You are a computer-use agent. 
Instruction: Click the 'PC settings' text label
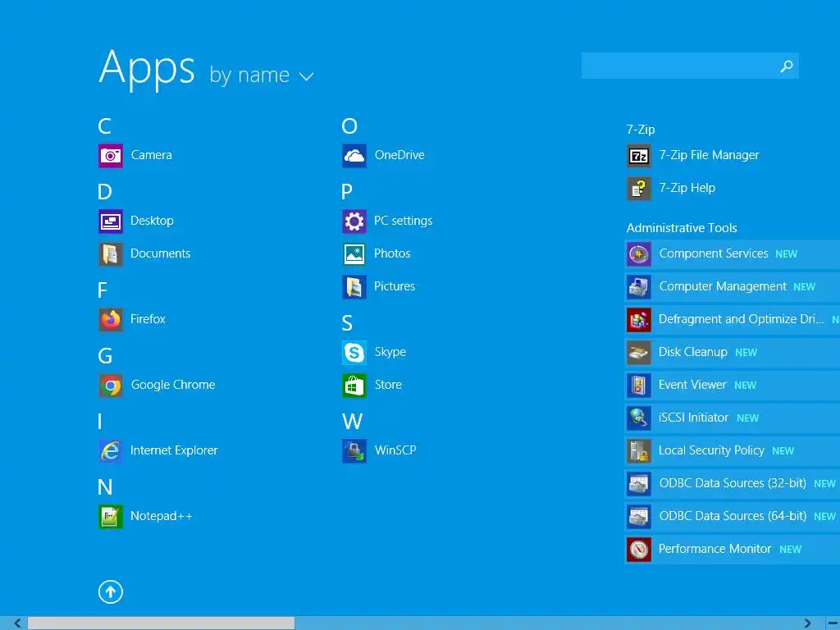[403, 221]
